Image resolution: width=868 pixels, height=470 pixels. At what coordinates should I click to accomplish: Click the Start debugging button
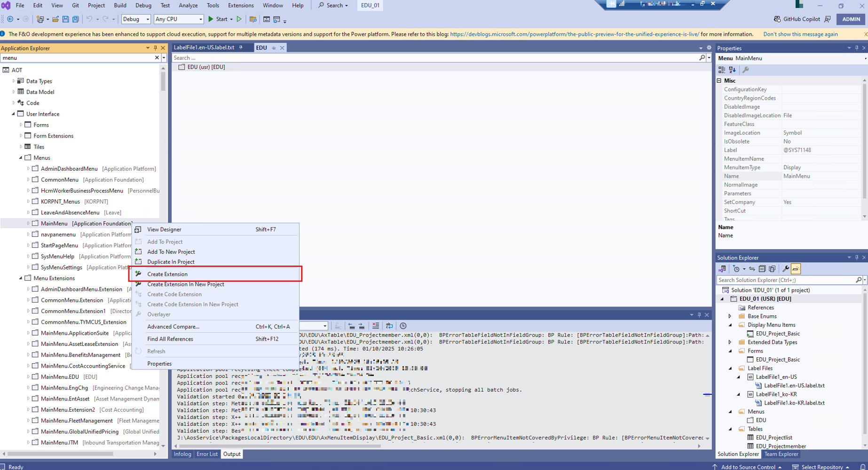[218, 19]
